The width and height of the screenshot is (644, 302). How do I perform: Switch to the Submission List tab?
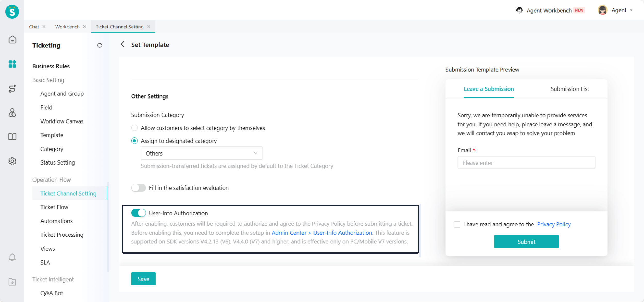(x=570, y=89)
